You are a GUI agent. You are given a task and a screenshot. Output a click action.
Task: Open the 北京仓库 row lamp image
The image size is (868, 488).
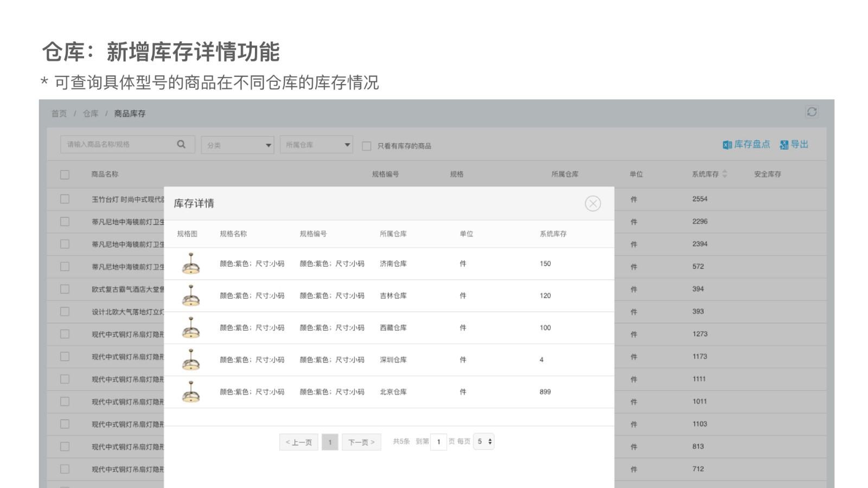pos(190,391)
